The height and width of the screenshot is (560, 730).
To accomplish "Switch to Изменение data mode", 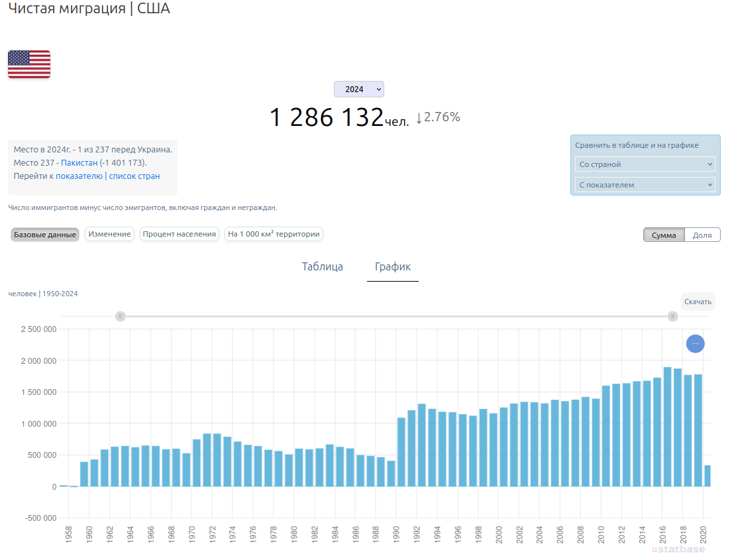I will pyautogui.click(x=109, y=234).
